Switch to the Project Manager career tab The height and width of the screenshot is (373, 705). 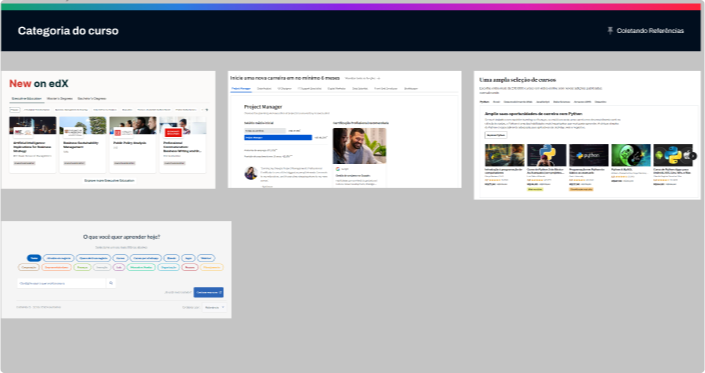coord(241,89)
